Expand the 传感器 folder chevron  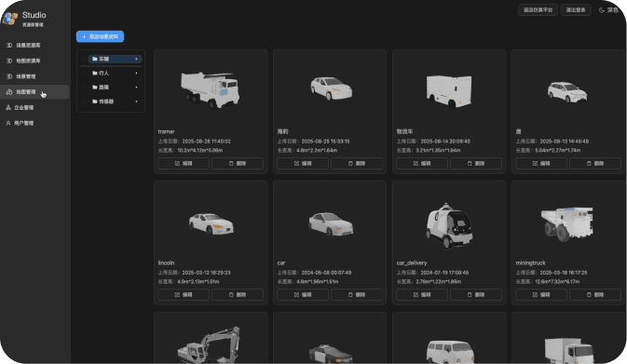coord(136,101)
